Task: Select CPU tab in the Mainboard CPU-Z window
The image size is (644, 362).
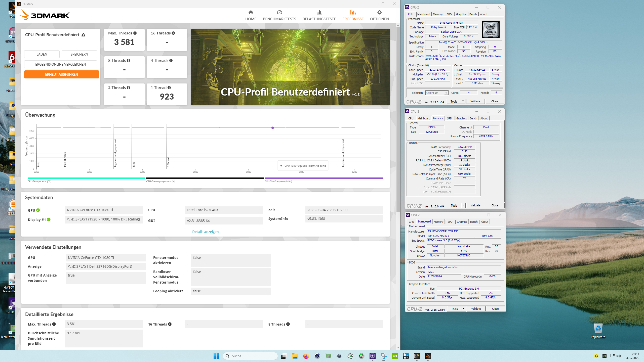Action: click(411, 222)
